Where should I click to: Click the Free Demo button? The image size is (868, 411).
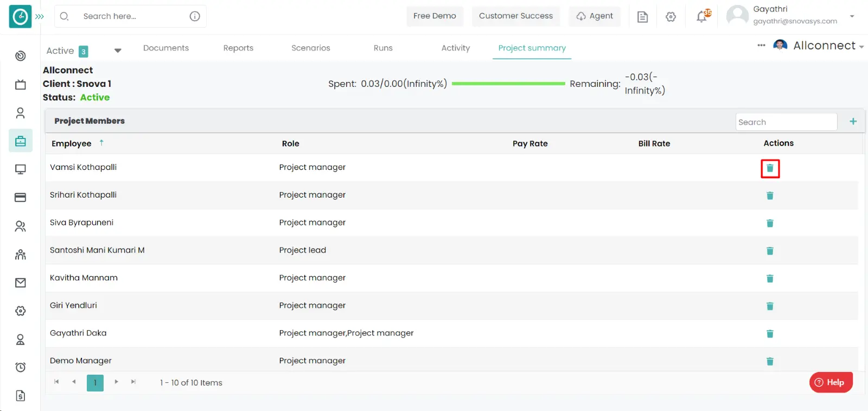click(x=435, y=16)
